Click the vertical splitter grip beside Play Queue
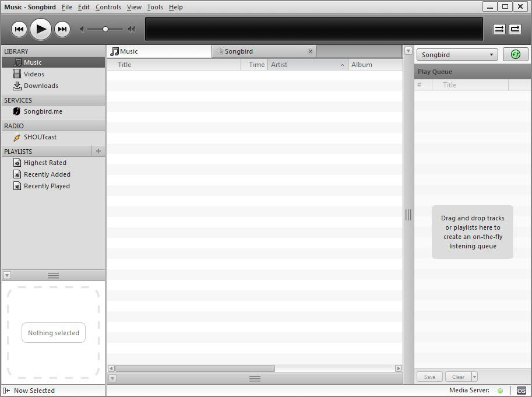The height and width of the screenshot is (397, 532). [408, 215]
